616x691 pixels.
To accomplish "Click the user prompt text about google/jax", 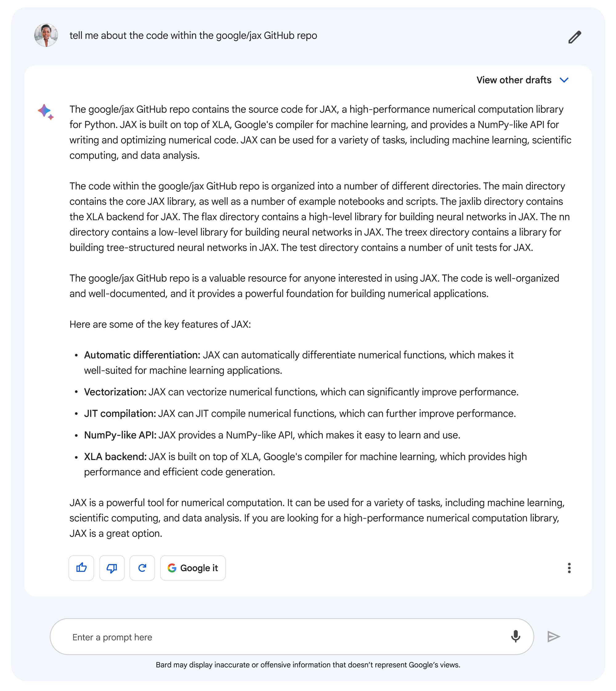I will [x=193, y=35].
